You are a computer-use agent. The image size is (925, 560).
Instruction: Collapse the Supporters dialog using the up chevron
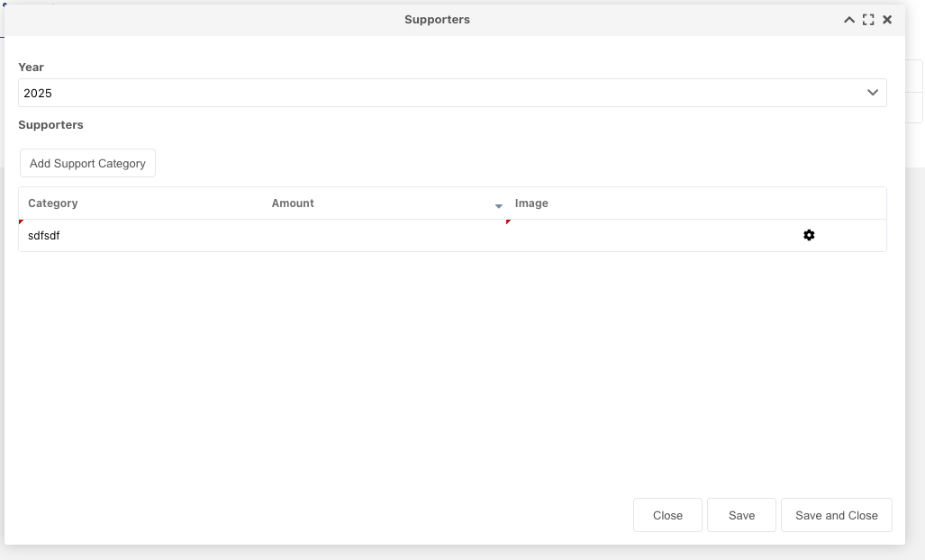coord(848,20)
